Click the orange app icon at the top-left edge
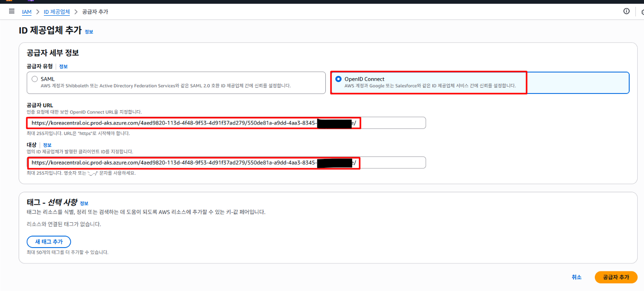Image resolution: width=644 pixels, height=291 pixels. pos(9,1)
